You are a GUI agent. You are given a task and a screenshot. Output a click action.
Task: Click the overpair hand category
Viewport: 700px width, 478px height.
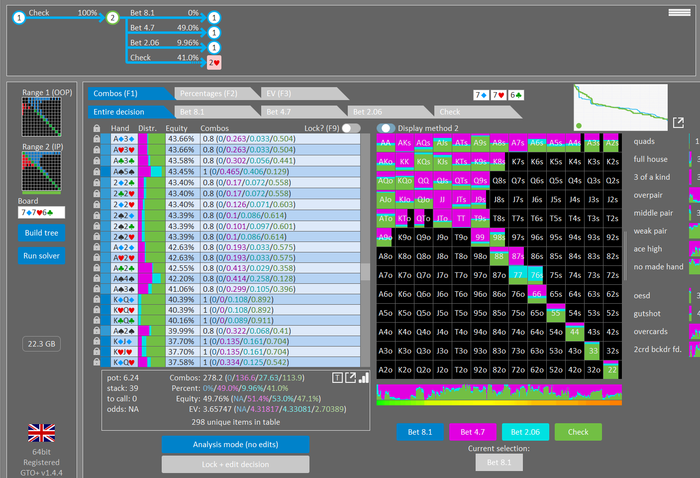click(x=648, y=195)
